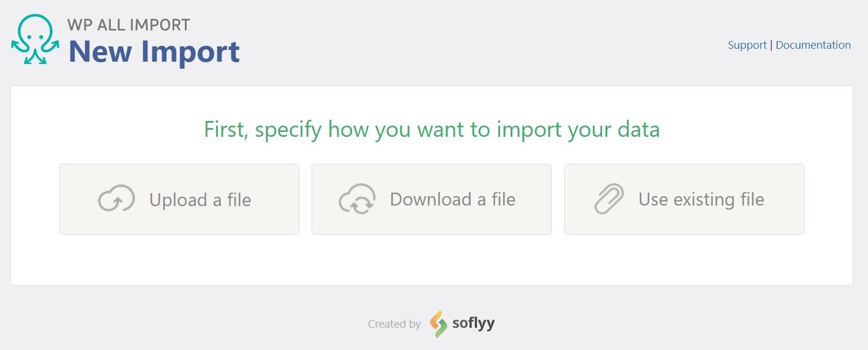Click the Created by footer text
This screenshot has width=868, height=350.
click(x=394, y=324)
